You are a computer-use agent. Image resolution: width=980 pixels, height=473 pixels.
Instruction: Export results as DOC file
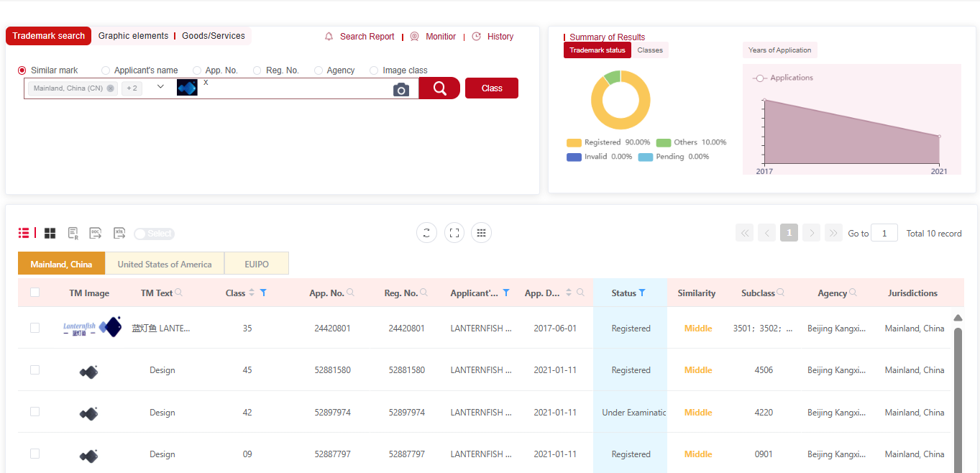click(x=95, y=233)
